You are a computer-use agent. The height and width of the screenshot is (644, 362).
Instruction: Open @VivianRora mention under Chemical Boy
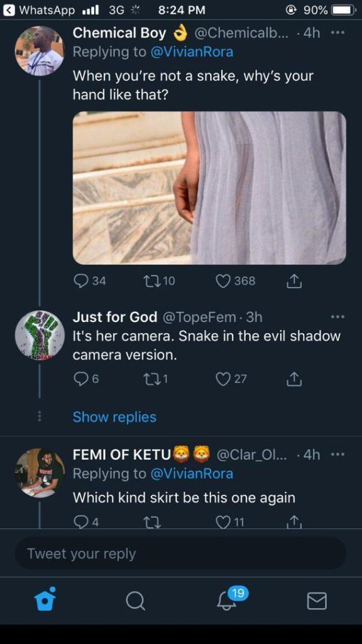[192, 53]
